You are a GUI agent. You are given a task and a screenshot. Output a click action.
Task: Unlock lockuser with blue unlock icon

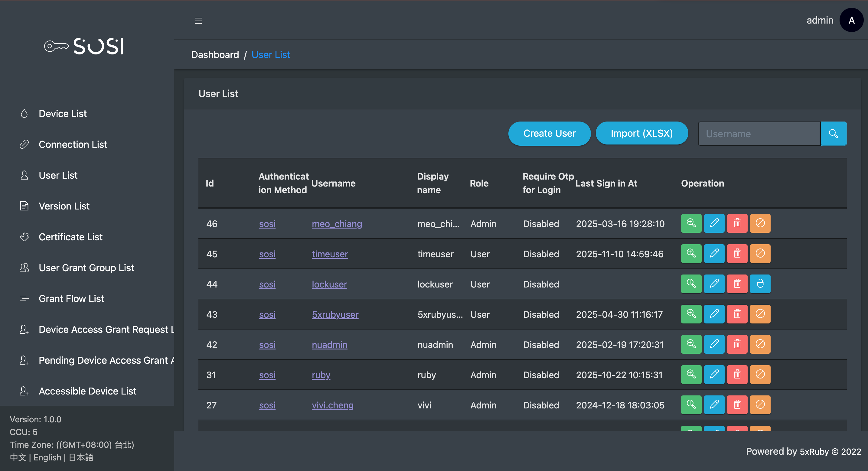760,284
